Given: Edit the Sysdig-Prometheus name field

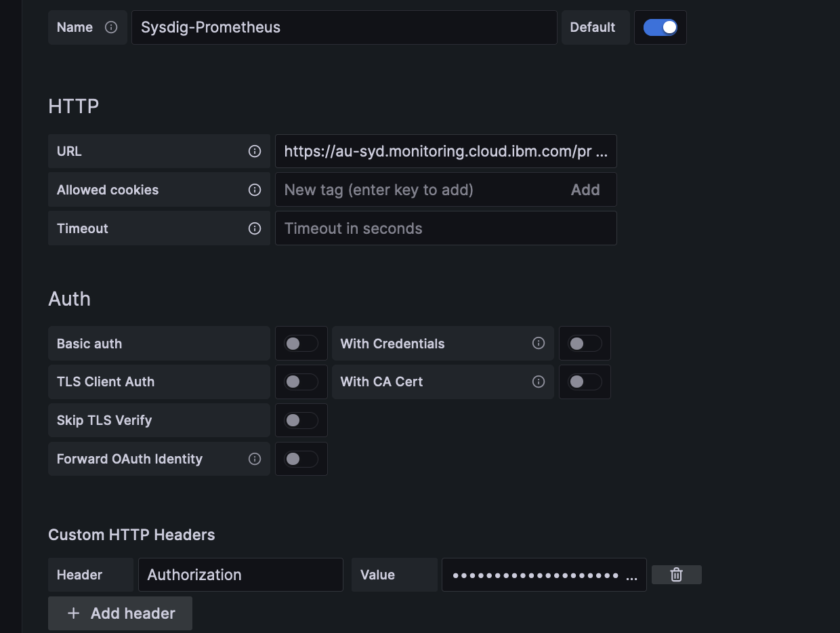Looking at the screenshot, I should [x=344, y=27].
